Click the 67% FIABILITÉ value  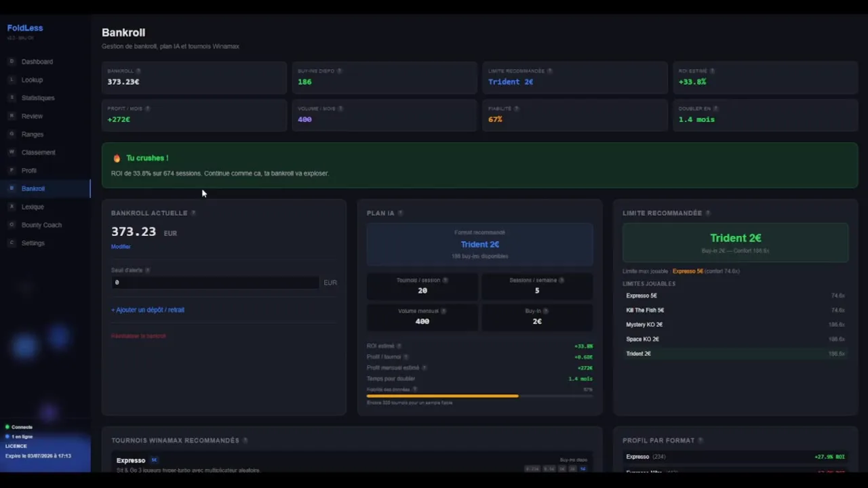(495, 119)
